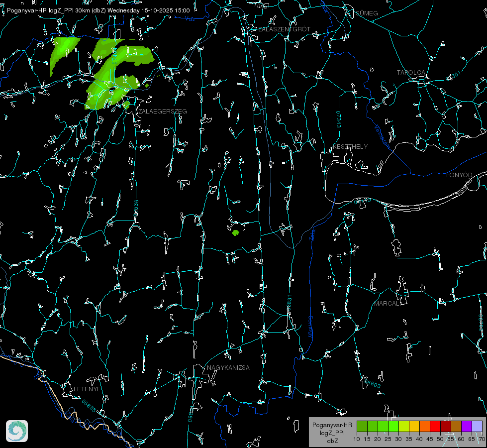Click the 30-35 dBZ yellow-green swatch
The height and width of the screenshot is (448, 487).
(404, 426)
